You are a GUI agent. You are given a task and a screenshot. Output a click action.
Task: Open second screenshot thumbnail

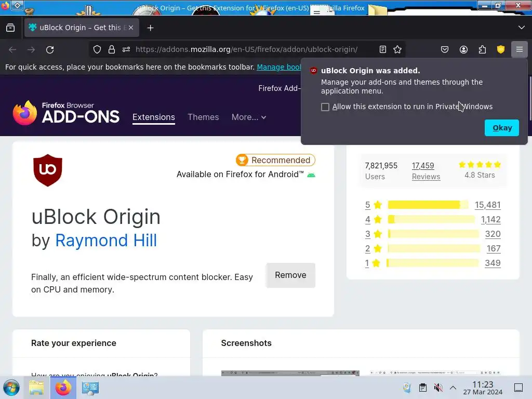(435, 373)
